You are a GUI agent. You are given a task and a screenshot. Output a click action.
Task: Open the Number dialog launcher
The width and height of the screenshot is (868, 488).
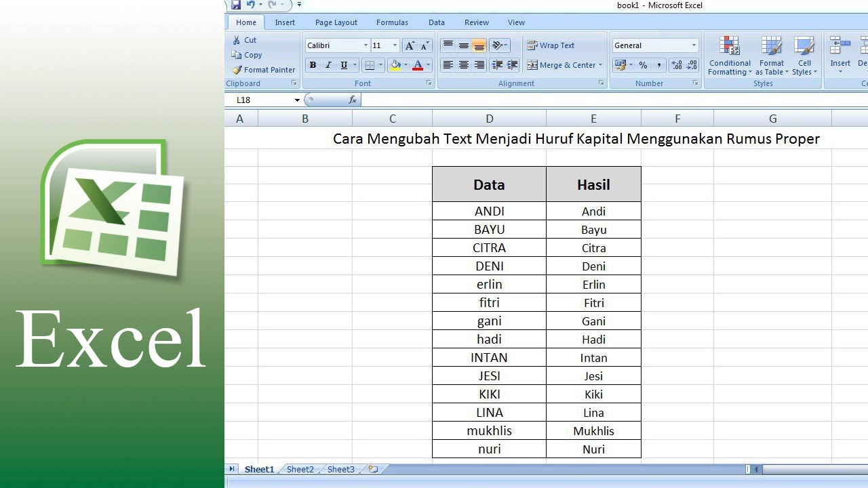click(x=696, y=83)
